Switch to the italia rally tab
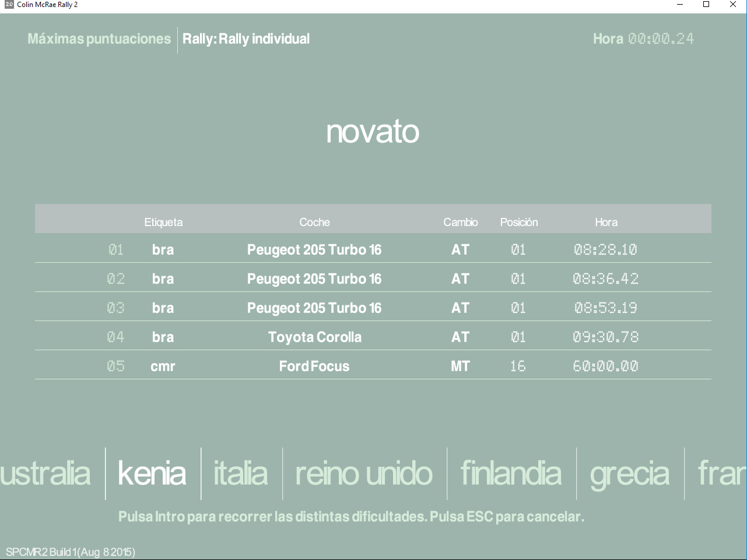The width and height of the screenshot is (747, 560). [241, 473]
